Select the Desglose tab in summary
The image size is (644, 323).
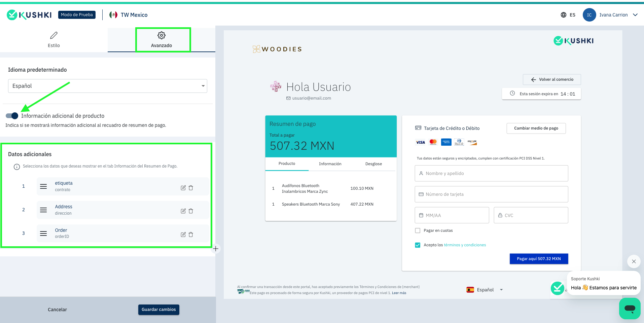[373, 164]
